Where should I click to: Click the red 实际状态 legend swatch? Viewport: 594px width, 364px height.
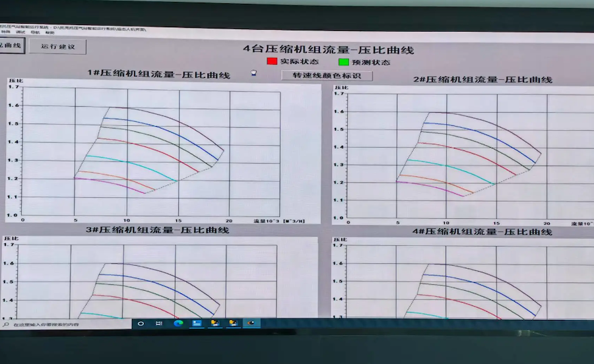(272, 61)
